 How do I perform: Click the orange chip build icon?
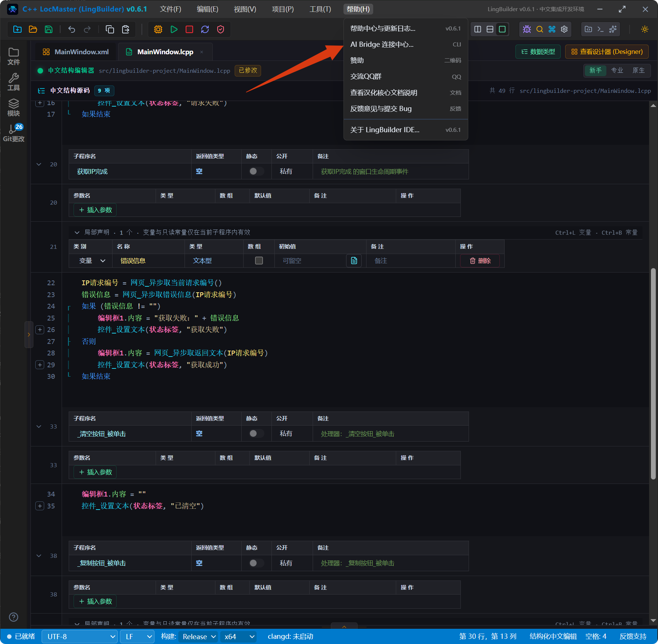tap(158, 29)
